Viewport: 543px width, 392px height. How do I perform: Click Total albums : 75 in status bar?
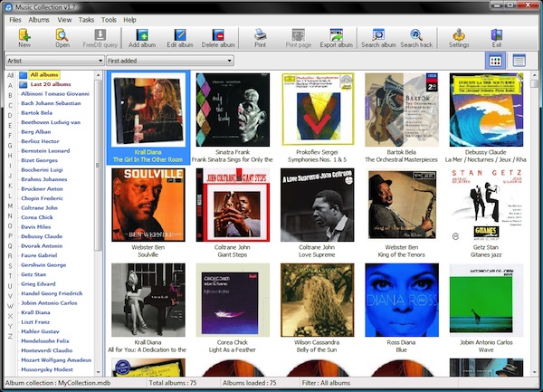[173, 383]
